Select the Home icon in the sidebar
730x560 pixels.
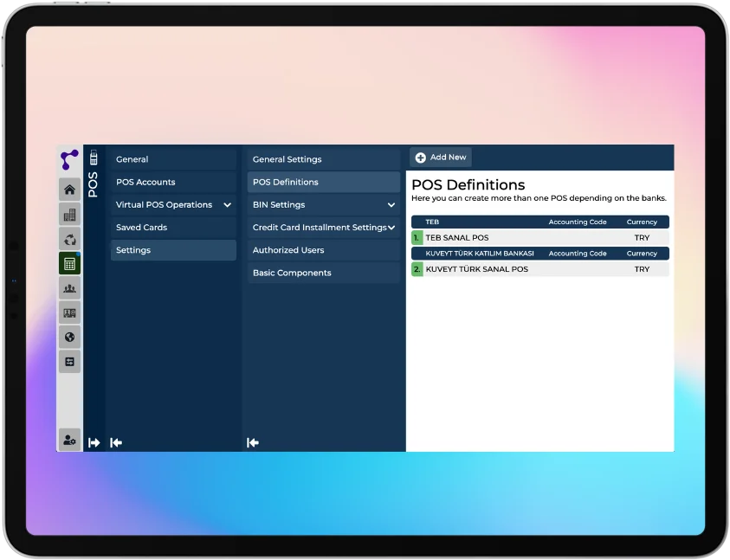(69, 189)
